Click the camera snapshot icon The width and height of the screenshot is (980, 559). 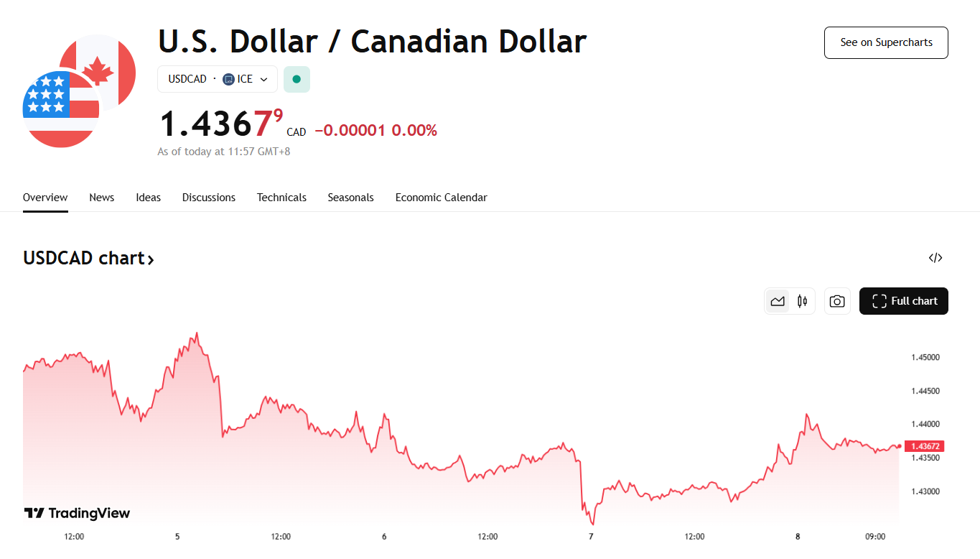(x=837, y=302)
